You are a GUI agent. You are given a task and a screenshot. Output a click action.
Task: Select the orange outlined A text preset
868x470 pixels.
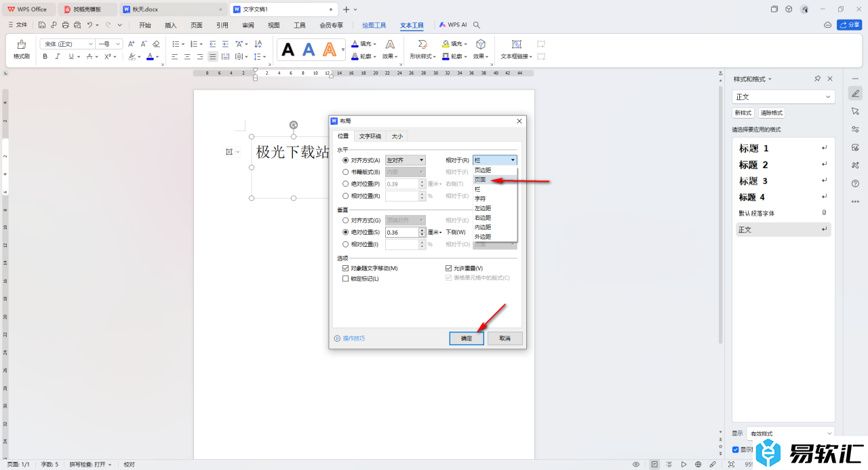pos(329,50)
